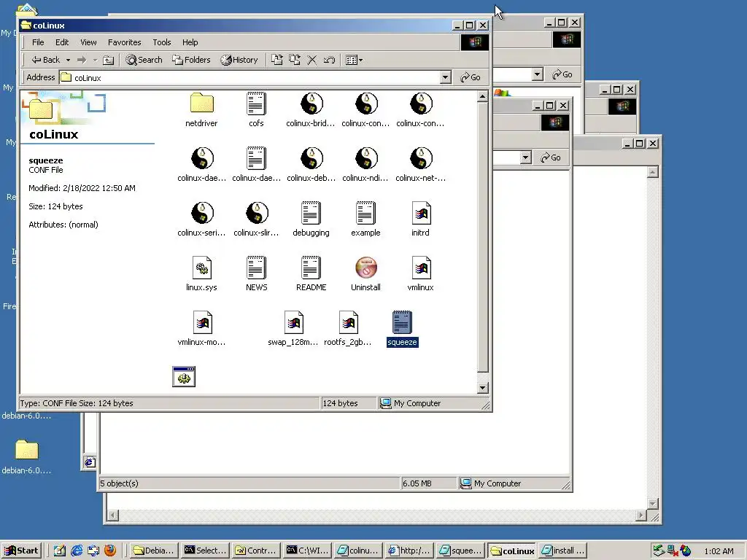Image resolution: width=747 pixels, height=560 pixels.
Task: Switch to the install ... taskbar item
Action: tap(562, 551)
